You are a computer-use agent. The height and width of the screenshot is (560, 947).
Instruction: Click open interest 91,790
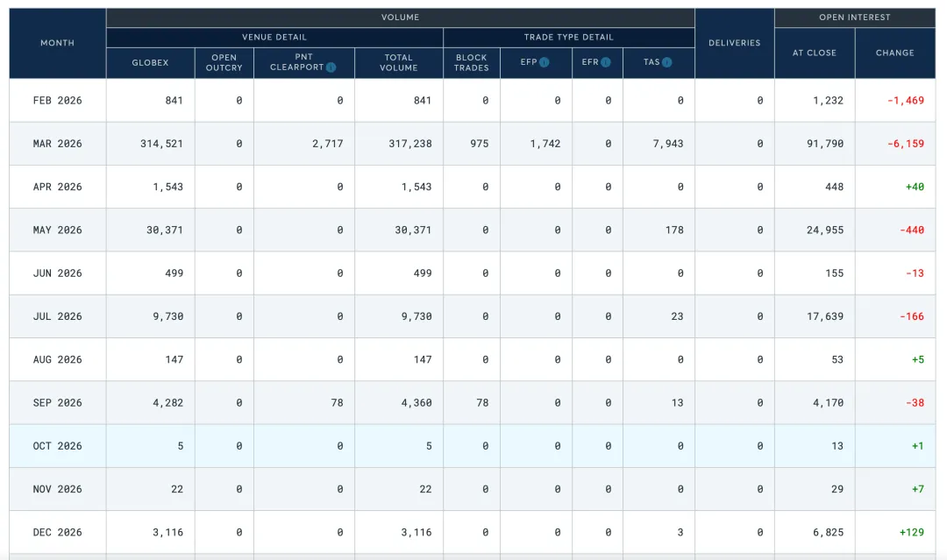pyautogui.click(x=825, y=144)
